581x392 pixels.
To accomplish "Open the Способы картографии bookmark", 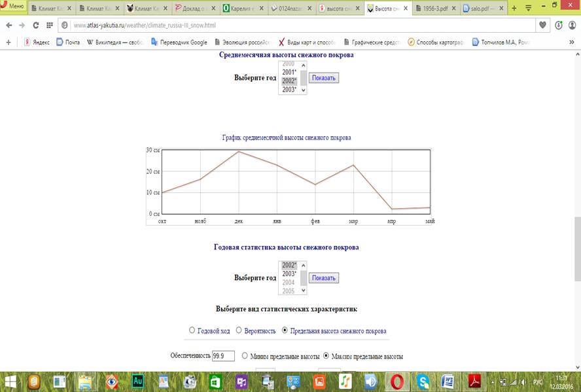I will [x=436, y=43].
